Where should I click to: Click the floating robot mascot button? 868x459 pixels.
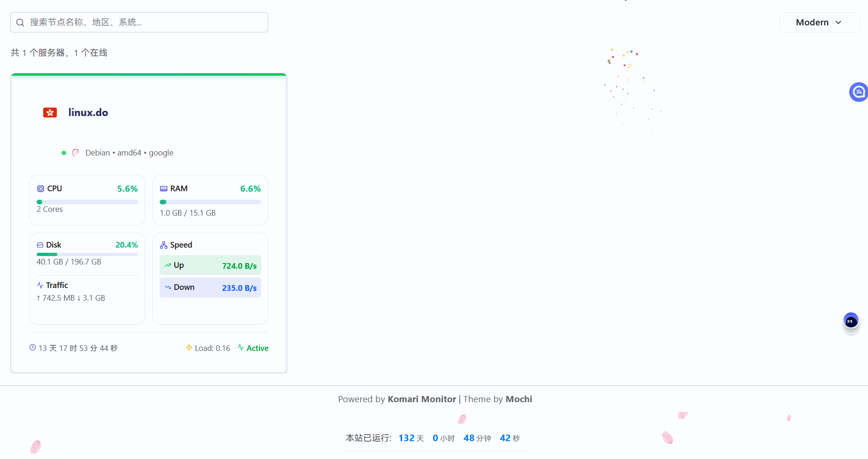point(851,321)
